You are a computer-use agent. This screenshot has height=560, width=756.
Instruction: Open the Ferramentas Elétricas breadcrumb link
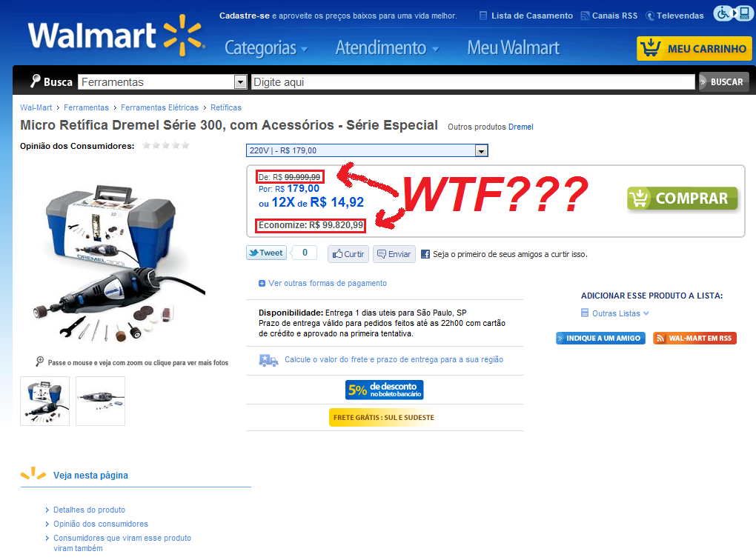(159, 107)
